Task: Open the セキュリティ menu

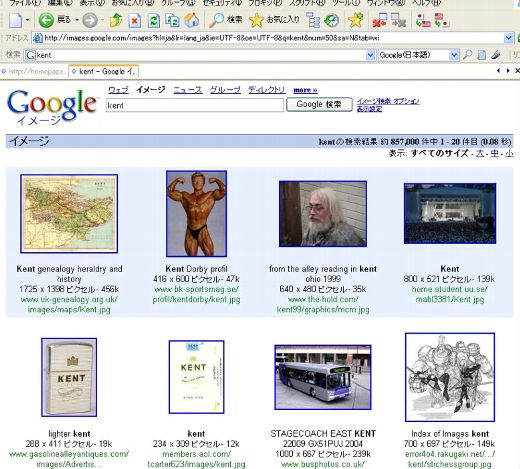Action: click(x=222, y=3)
